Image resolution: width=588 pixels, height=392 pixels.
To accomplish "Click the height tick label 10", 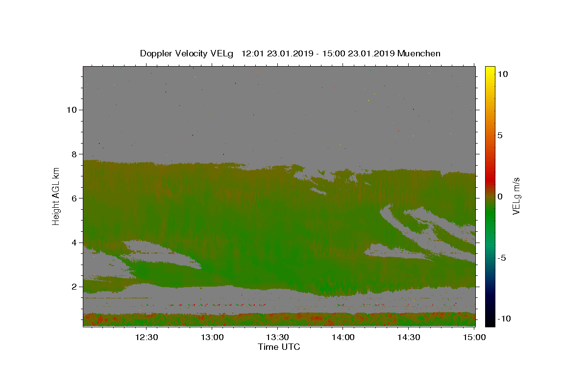I will click(72, 109).
